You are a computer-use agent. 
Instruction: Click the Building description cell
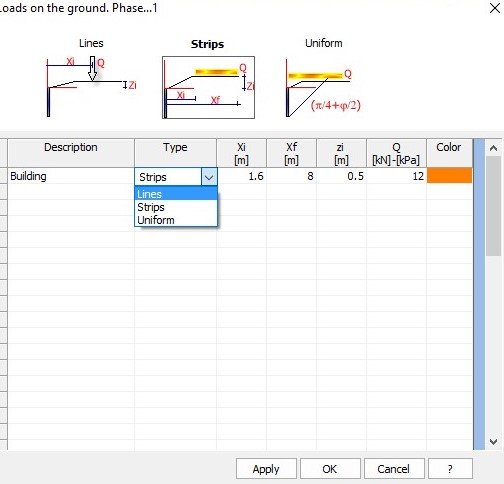(x=71, y=176)
